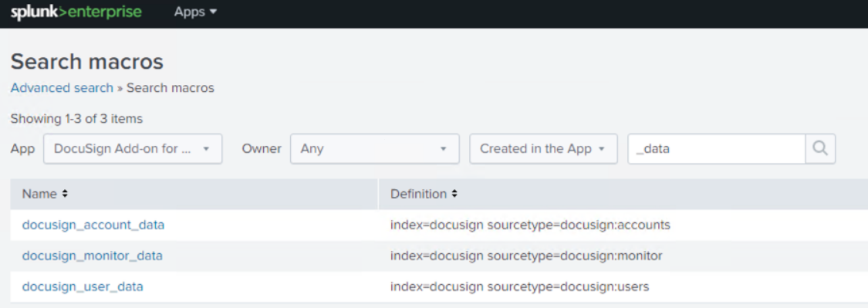This screenshot has height=308, width=868.
Task: Select the definition text for docusign:monitor
Action: [526, 256]
